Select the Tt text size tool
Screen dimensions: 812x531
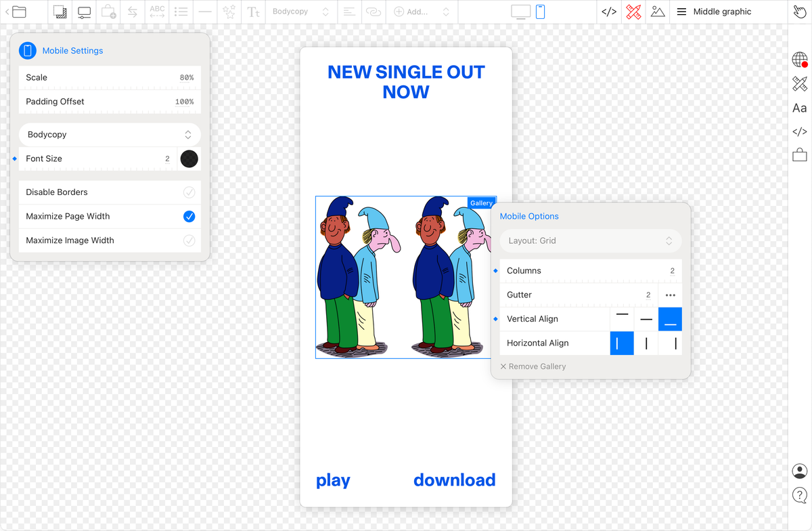tap(252, 12)
